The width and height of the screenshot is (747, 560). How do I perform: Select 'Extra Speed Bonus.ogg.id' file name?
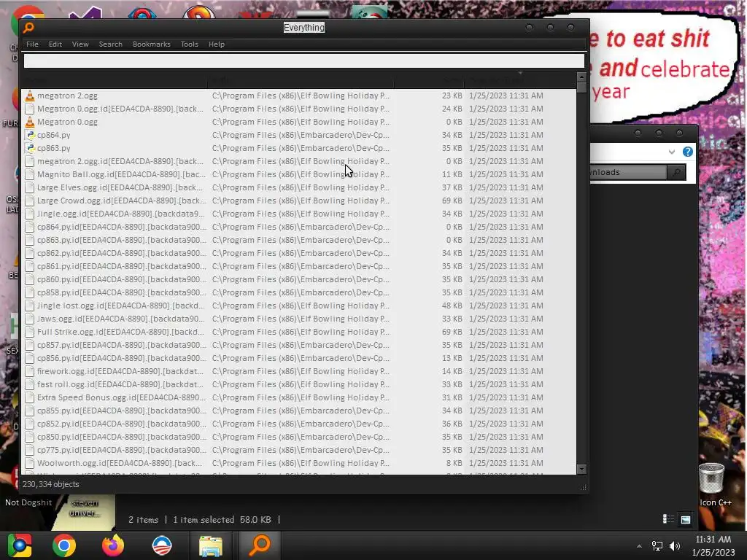click(122, 397)
